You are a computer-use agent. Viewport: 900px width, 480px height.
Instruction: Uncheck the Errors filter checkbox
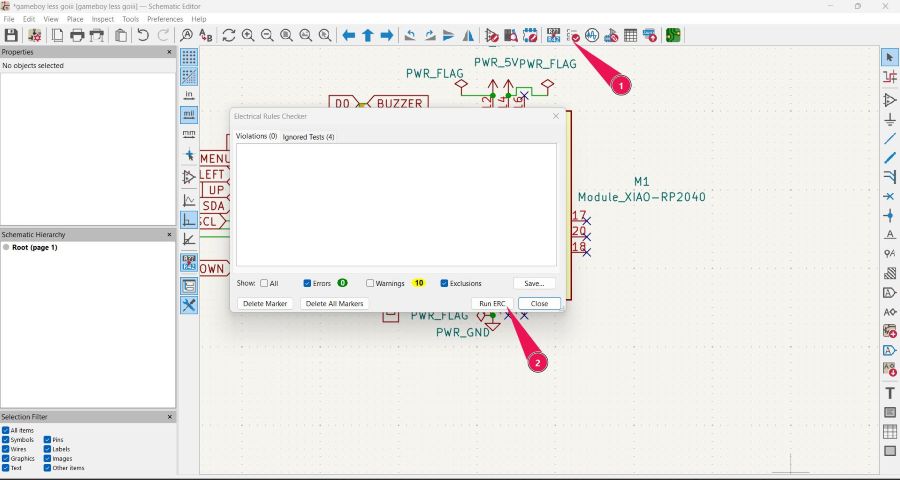307,283
